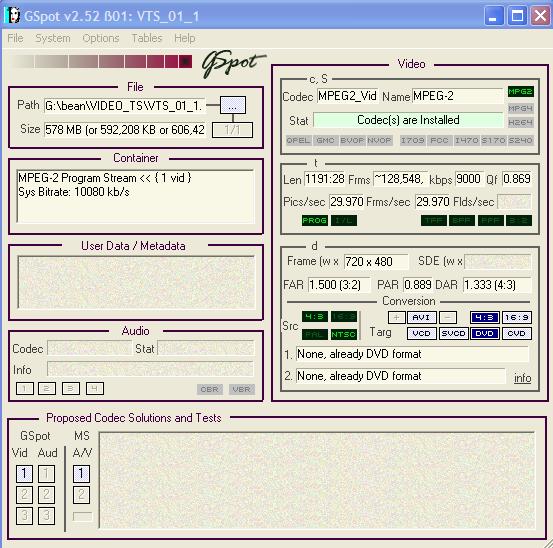Click the plus button beside AVI
This screenshot has height=548, width=553.
(396, 317)
